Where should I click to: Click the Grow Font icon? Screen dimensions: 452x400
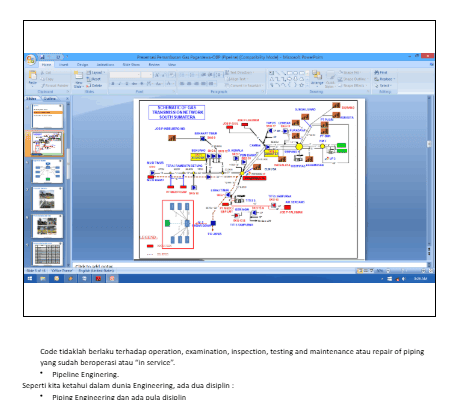[157, 75]
